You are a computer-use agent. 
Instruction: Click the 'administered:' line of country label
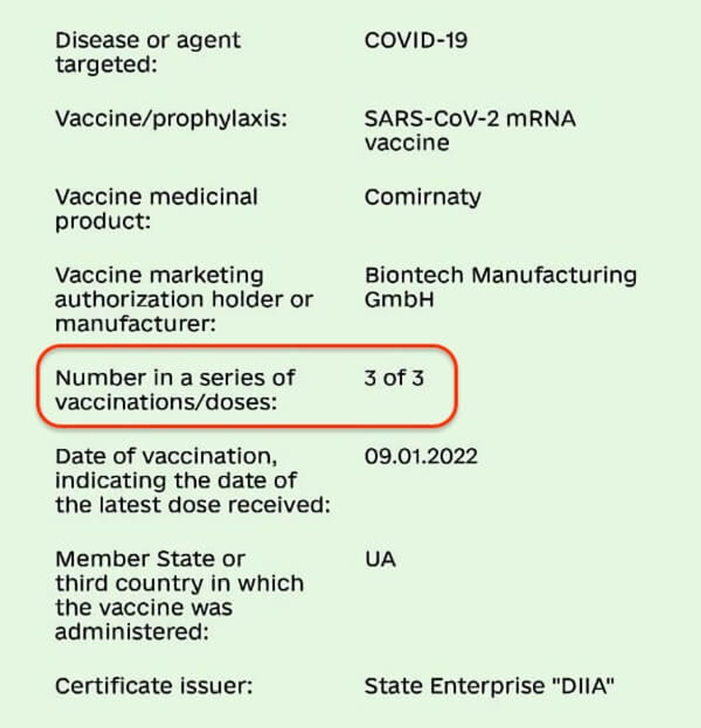coord(132,632)
